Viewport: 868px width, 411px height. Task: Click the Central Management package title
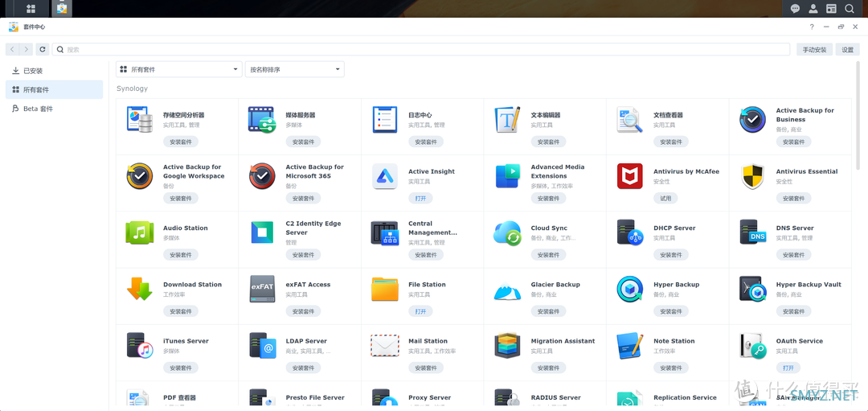pyautogui.click(x=433, y=228)
